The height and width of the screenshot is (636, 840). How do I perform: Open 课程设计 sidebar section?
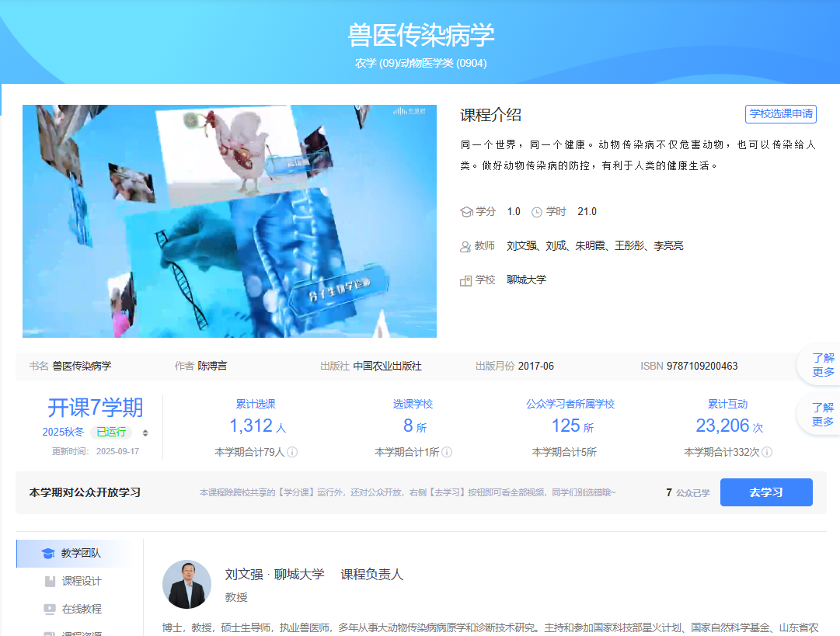point(81,581)
